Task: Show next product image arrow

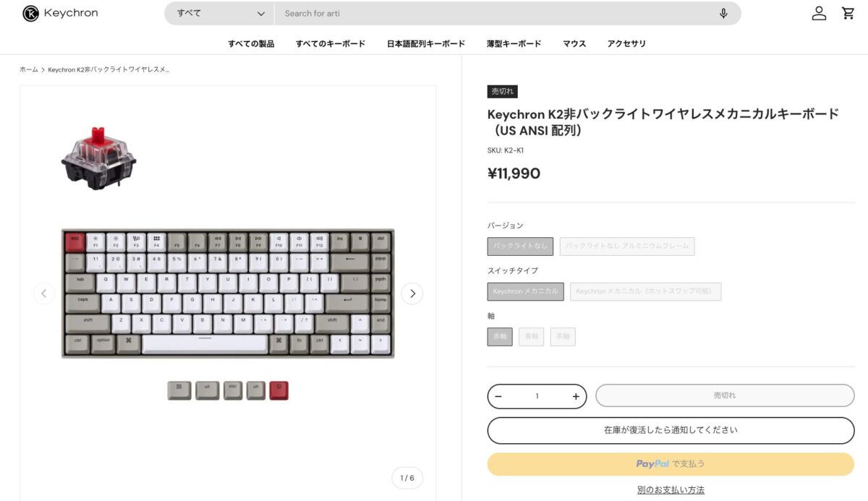Action: (412, 293)
